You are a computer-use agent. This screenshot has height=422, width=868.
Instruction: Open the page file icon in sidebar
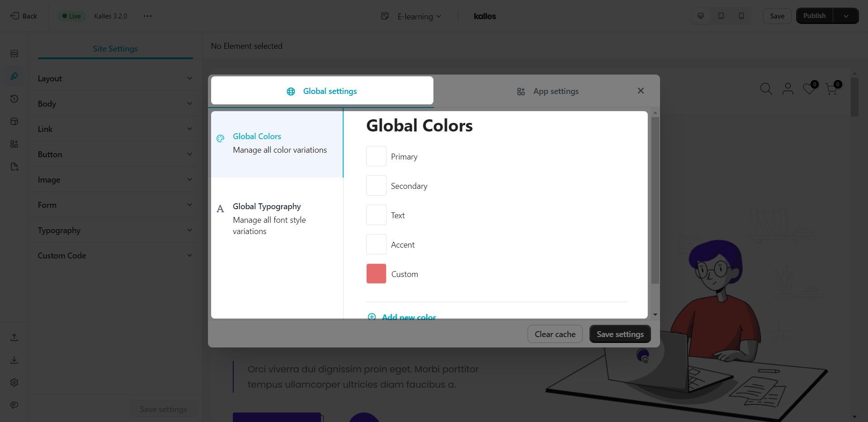coord(14,167)
